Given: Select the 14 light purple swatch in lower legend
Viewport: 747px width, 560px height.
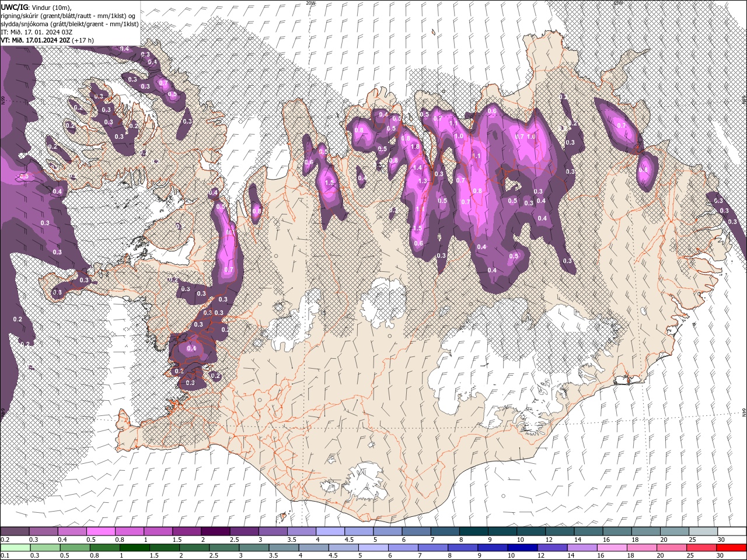Looking at the screenshot, I should (581, 548).
